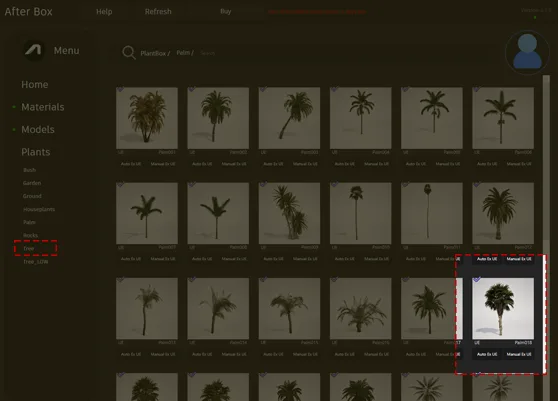
Task: Select the leaning Palm003 thumbnail
Action: pyautogui.click(x=289, y=118)
